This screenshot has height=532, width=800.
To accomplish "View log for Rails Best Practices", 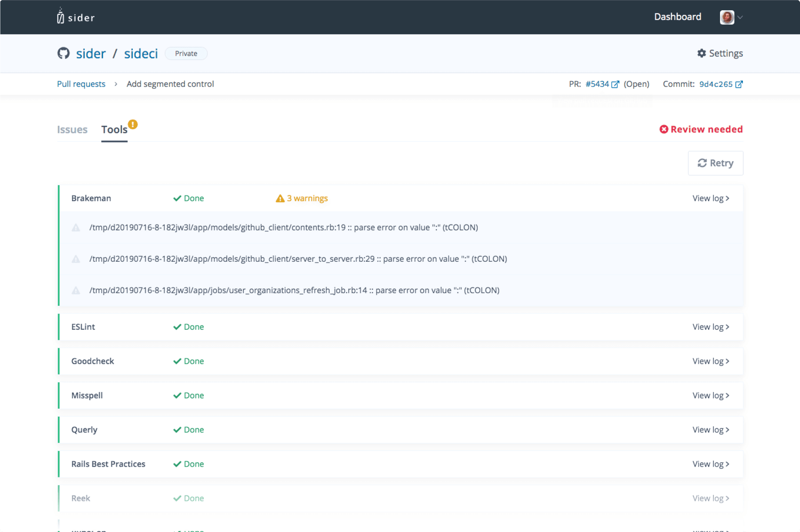I will tap(711, 464).
